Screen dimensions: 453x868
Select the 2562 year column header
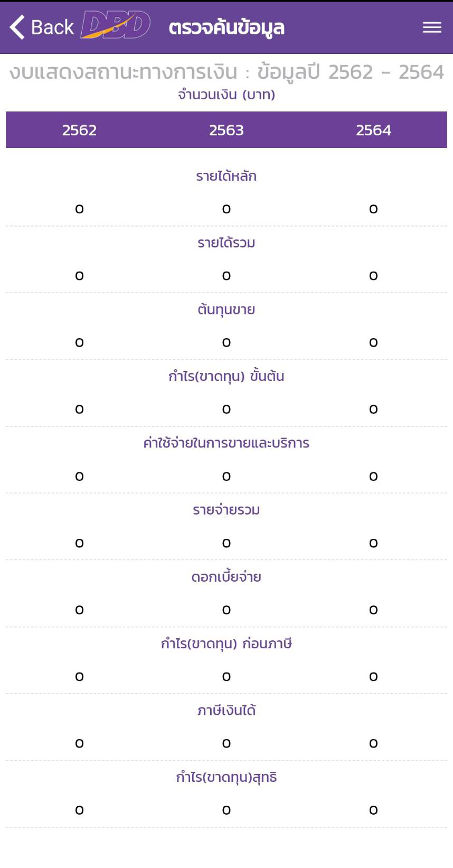(79, 130)
